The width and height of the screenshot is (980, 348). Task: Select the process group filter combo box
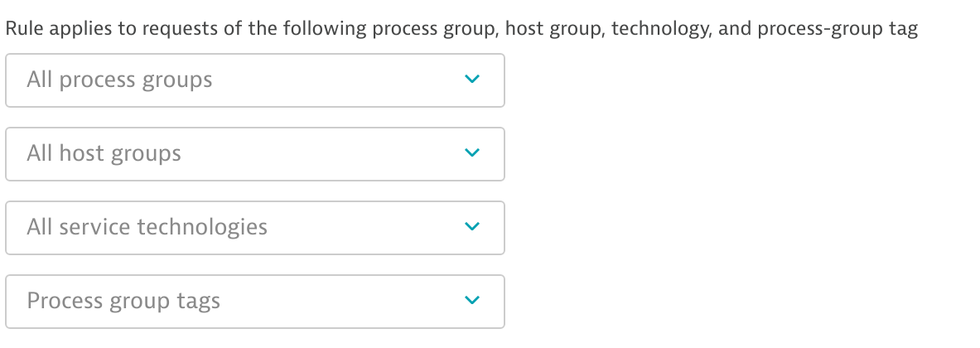[x=254, y=80]
